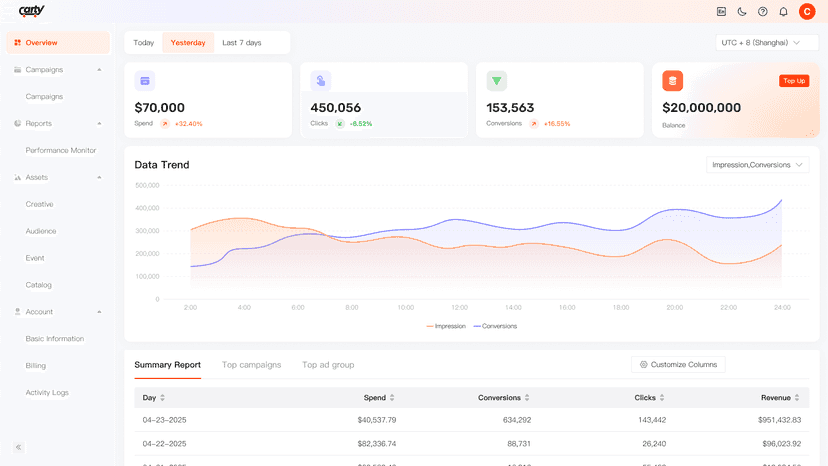Screen dimensions: 828x466
Task: Sort table by Conversions column arrows
Action: 527,398
